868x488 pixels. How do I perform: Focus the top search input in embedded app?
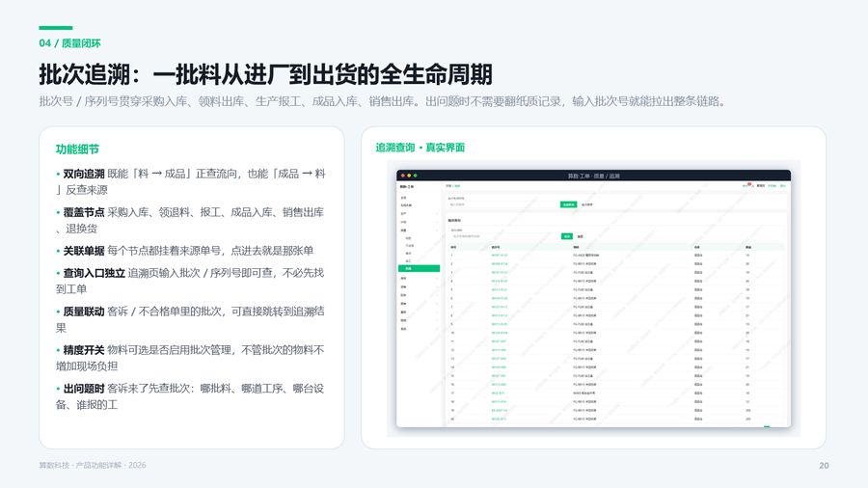coord(503,204)
